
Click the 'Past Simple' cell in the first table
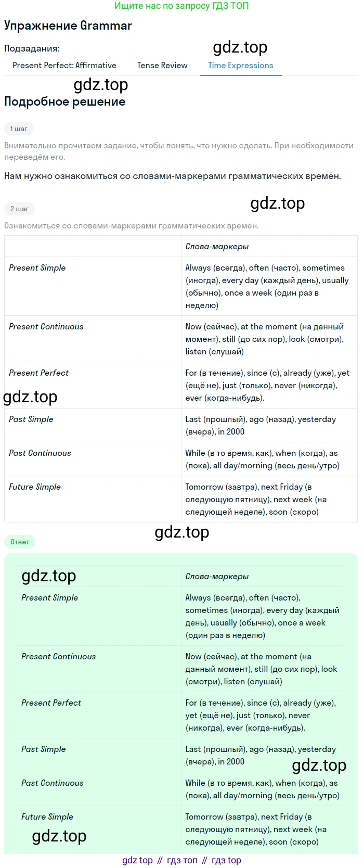[93, 425]
